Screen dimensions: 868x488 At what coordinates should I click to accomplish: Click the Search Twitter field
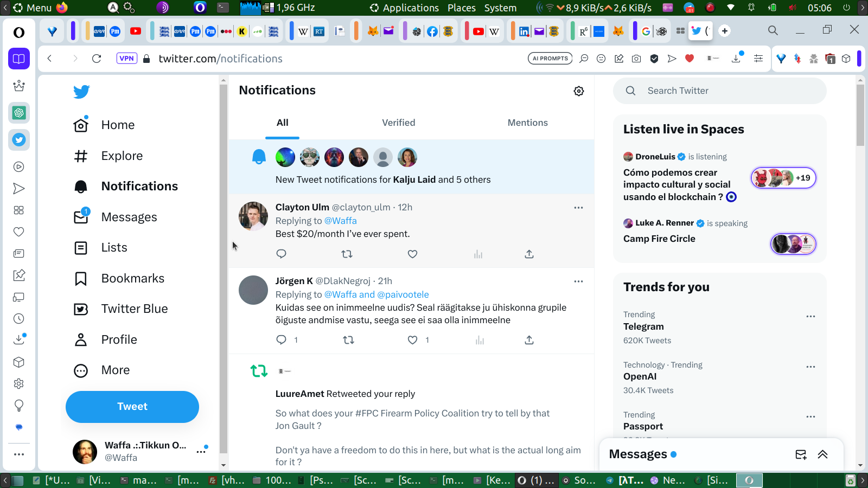[720, 91]
